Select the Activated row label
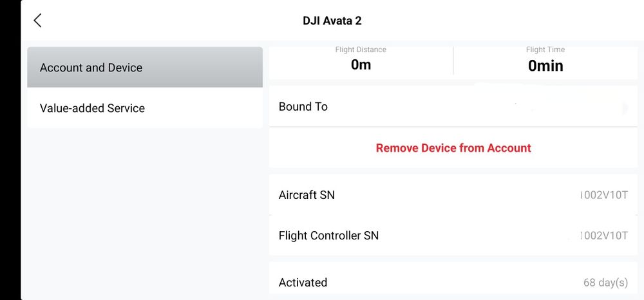Viewport: 644px width, 300px height. (x=303, y=283)
